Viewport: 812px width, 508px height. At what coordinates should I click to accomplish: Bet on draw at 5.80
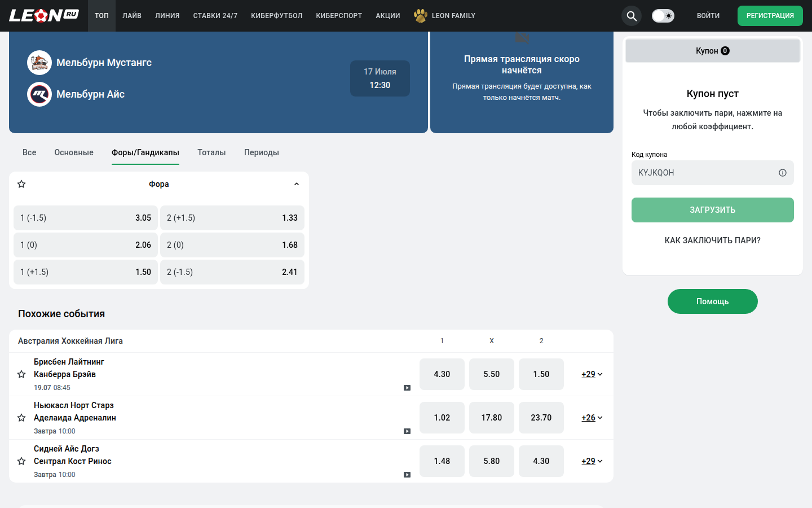click(x=492, y=461)
